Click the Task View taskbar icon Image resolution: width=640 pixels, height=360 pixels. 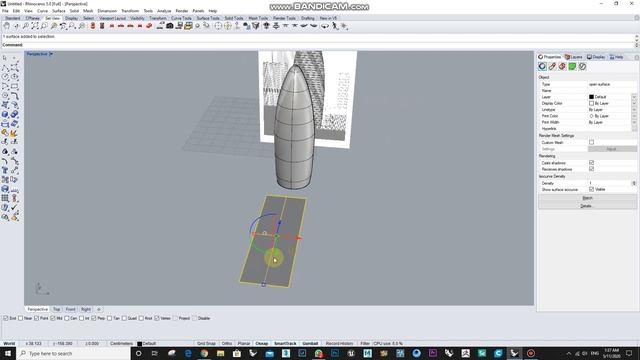(x=155, y=353)
